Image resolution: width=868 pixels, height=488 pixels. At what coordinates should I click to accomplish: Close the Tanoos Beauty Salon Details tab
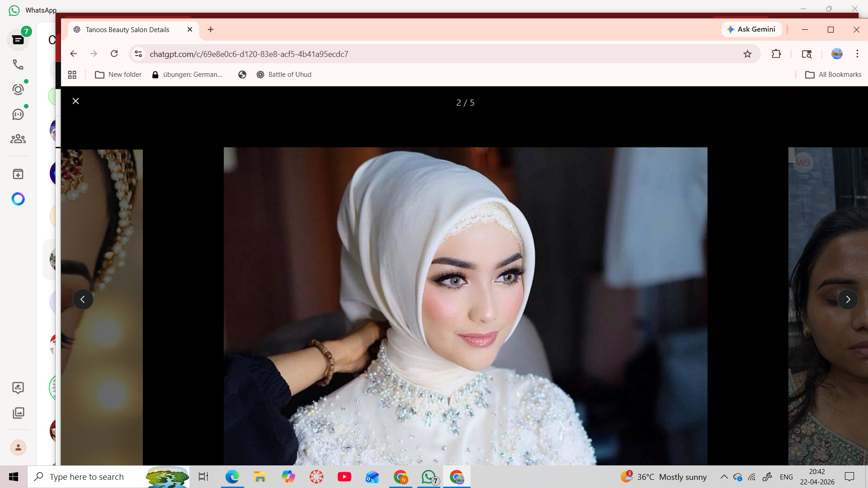[x=190, y=29]
